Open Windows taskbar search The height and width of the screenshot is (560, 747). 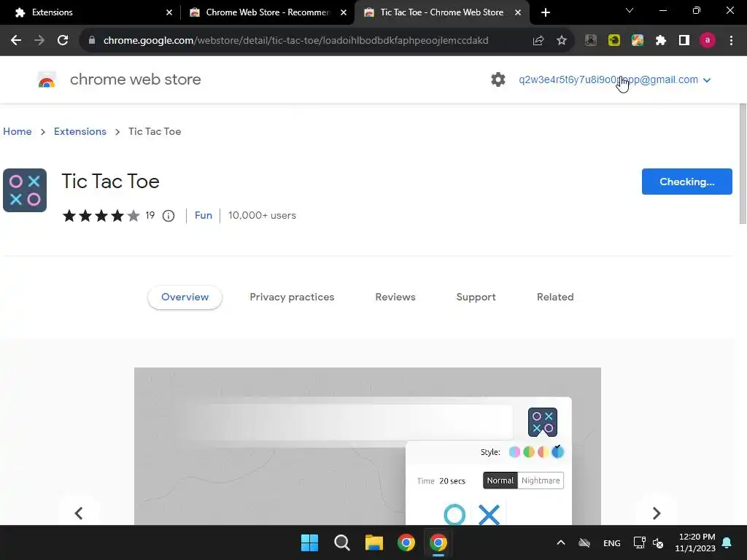tap(341, 542)
